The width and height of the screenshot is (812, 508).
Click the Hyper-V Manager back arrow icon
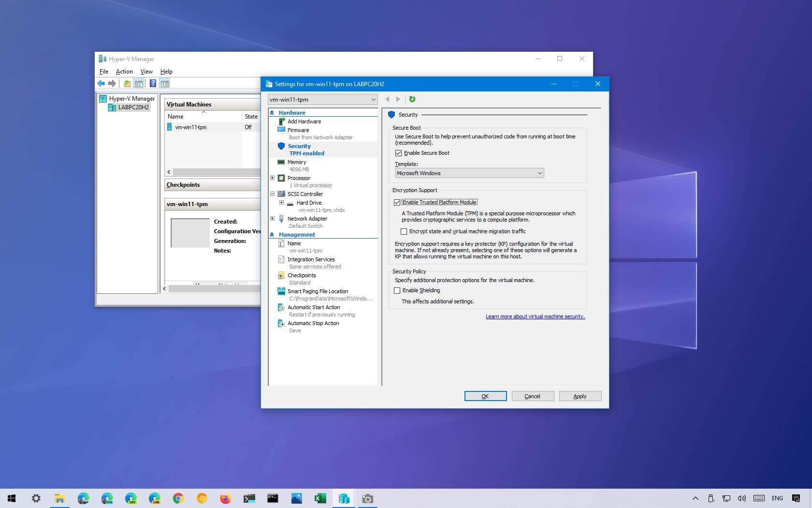coord(101,84)
